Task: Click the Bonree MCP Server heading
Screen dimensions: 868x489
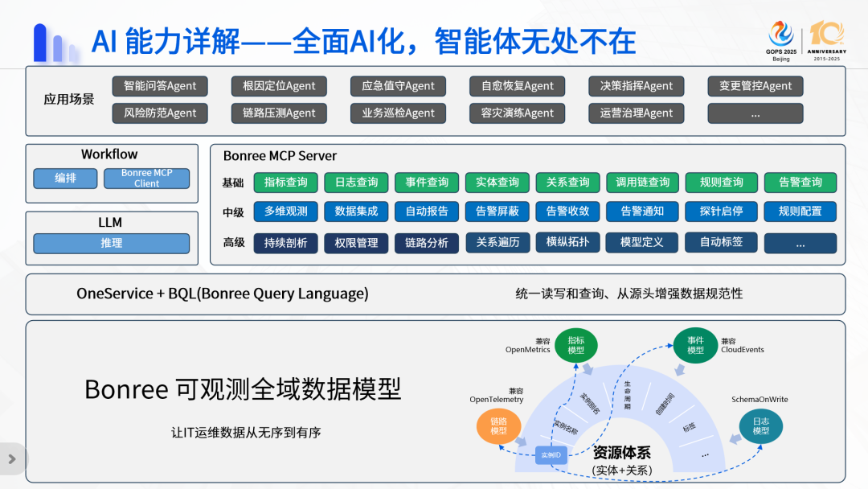Action: (x=280, y=156)
